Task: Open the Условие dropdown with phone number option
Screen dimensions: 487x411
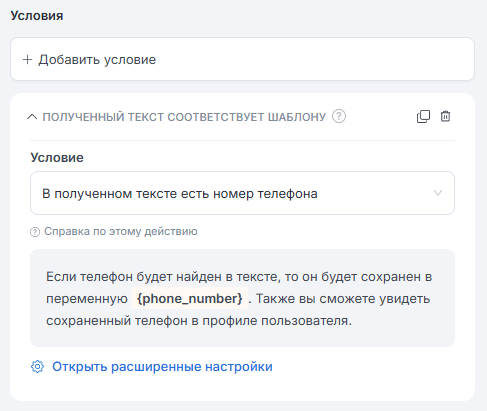Action: (242, 193)
